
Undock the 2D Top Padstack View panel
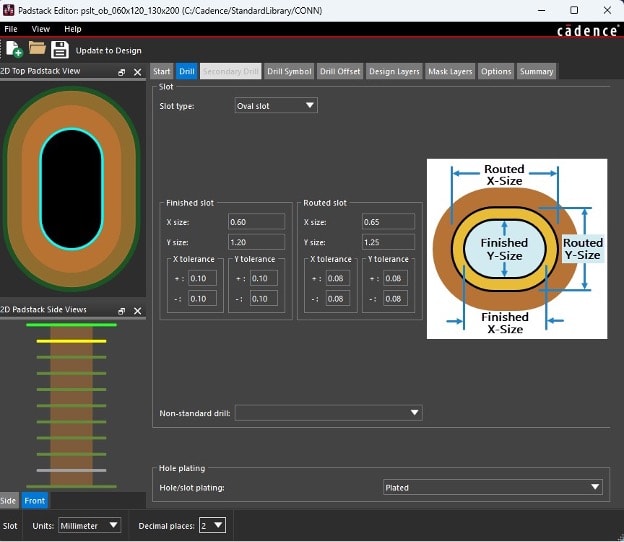click(x=122, y=72)
